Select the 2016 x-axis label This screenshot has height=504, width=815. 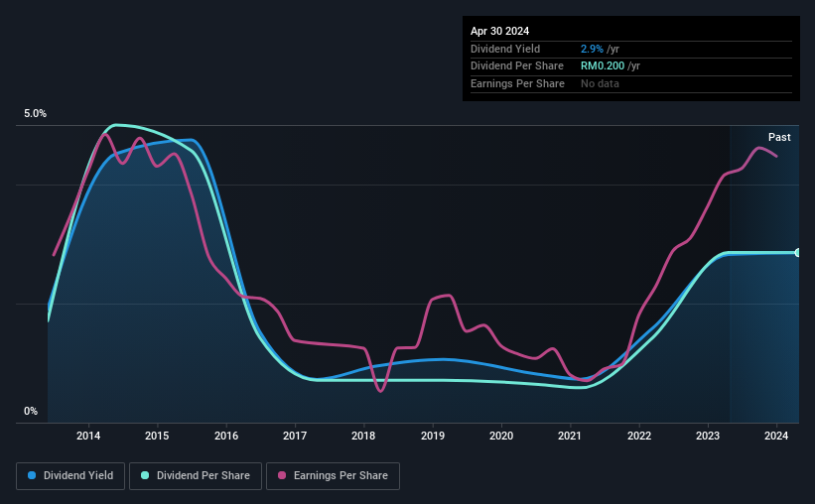pos(226,436)
